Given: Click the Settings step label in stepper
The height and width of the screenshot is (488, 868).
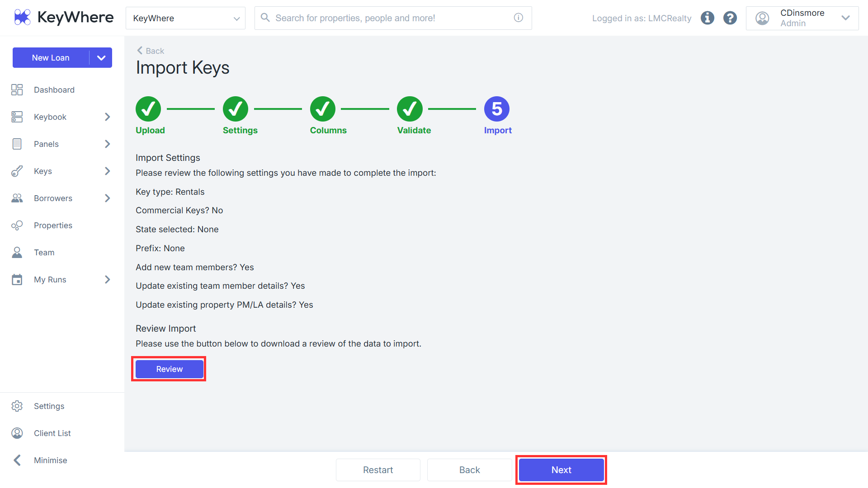Looking at the screenshot, I should coord(240,130).
